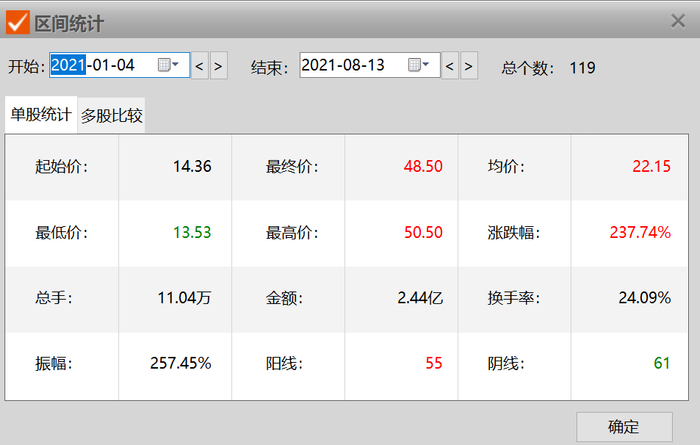Open the start date calendar dropdown
Image resolution: width=700 pixels, height=445 pixels.
168,65
